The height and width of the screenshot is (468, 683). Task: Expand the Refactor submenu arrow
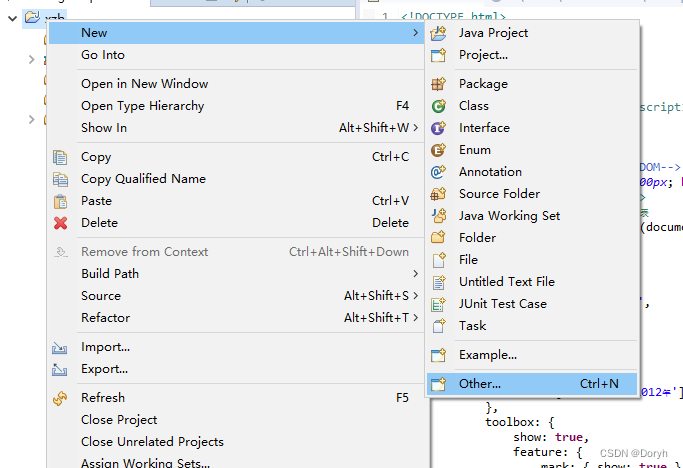tap(416, 318)
